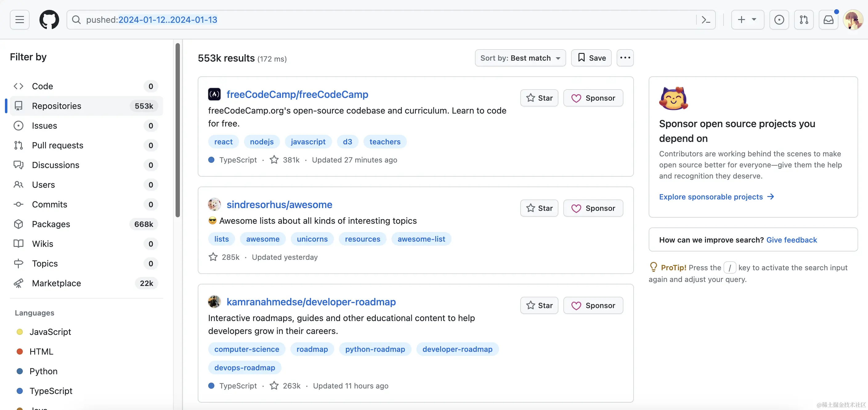Save the current search query
The height and width of the screenshot is (410, 868).
click(591, 58)
